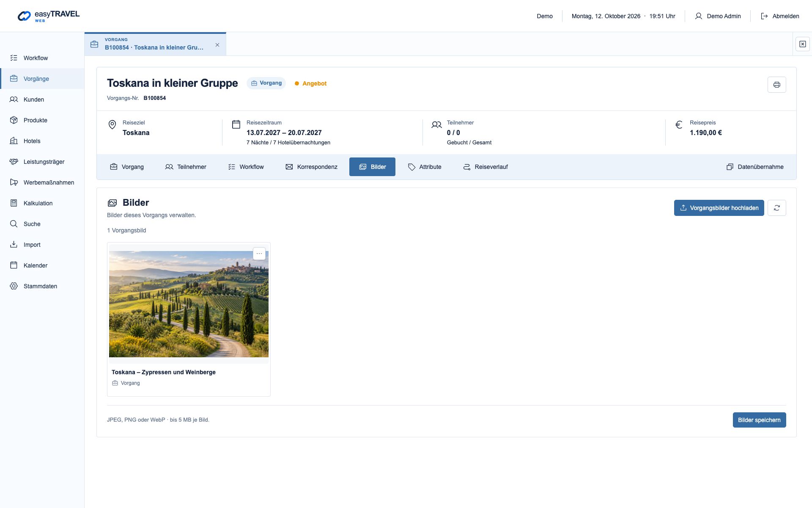The height and width of the screenshot is (508, 812).
Task: Go to Kunden in the sidebar
Action: click(x=42, y=99)
